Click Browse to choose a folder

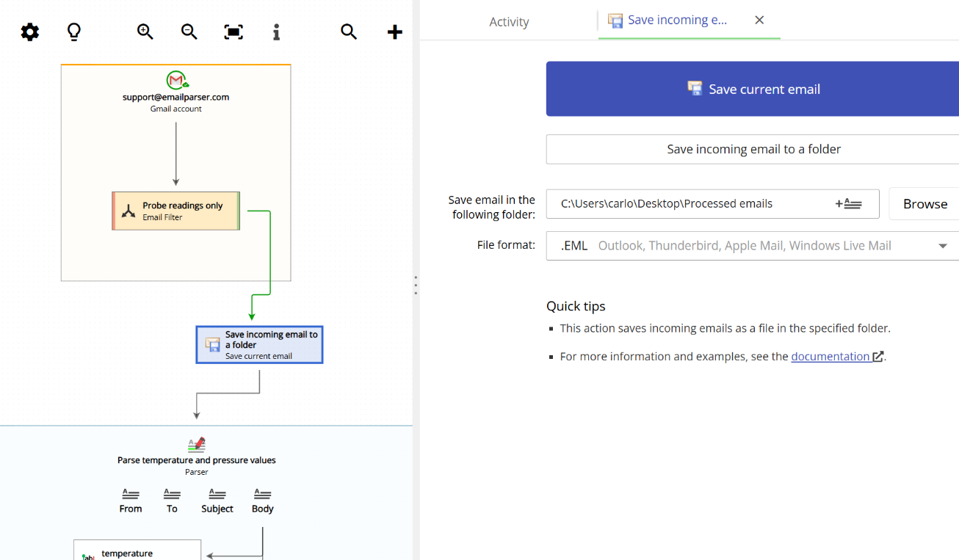point(924,203)
